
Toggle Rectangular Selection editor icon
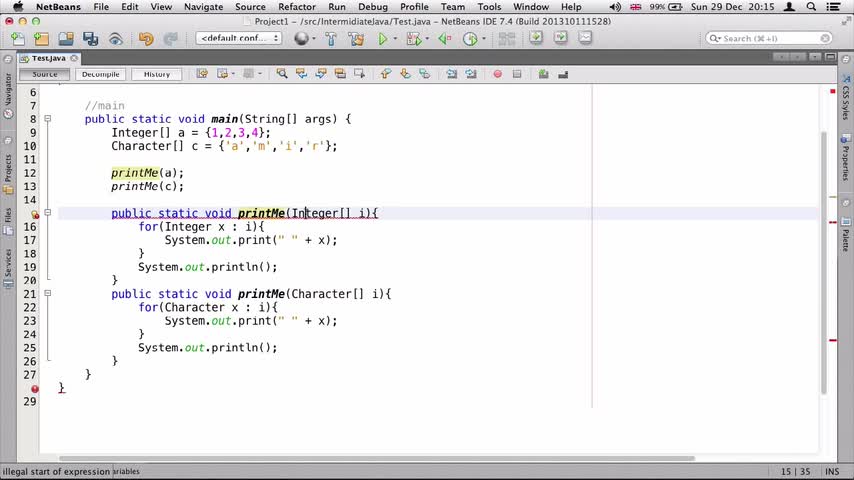point(359,74)
